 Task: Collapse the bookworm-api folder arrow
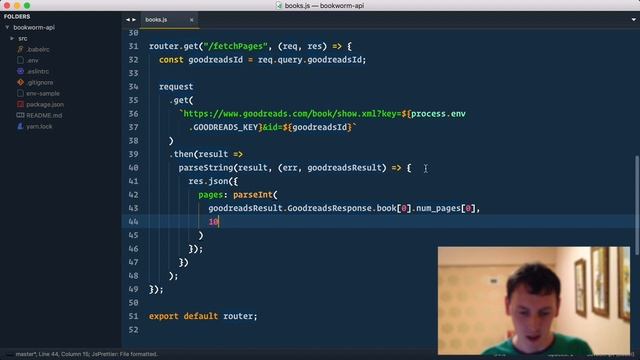pyautogui.click(x=7, y=27)
